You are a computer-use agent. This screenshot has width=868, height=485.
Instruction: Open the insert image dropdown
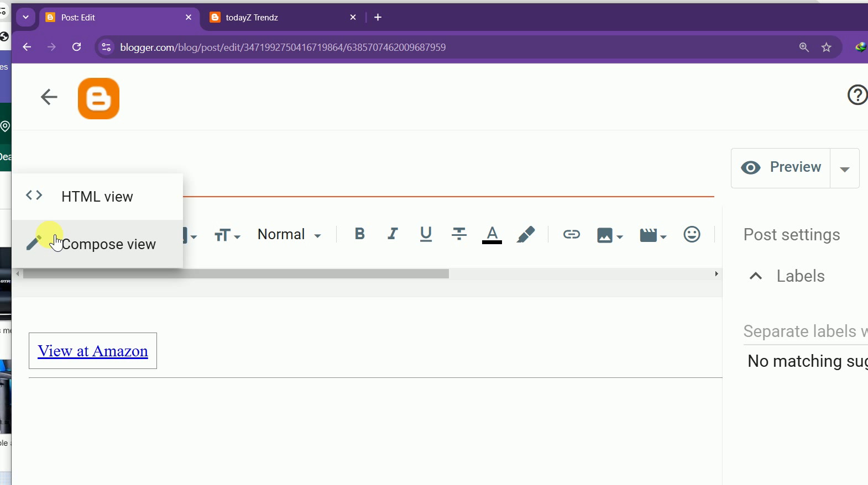click(610, 235)
